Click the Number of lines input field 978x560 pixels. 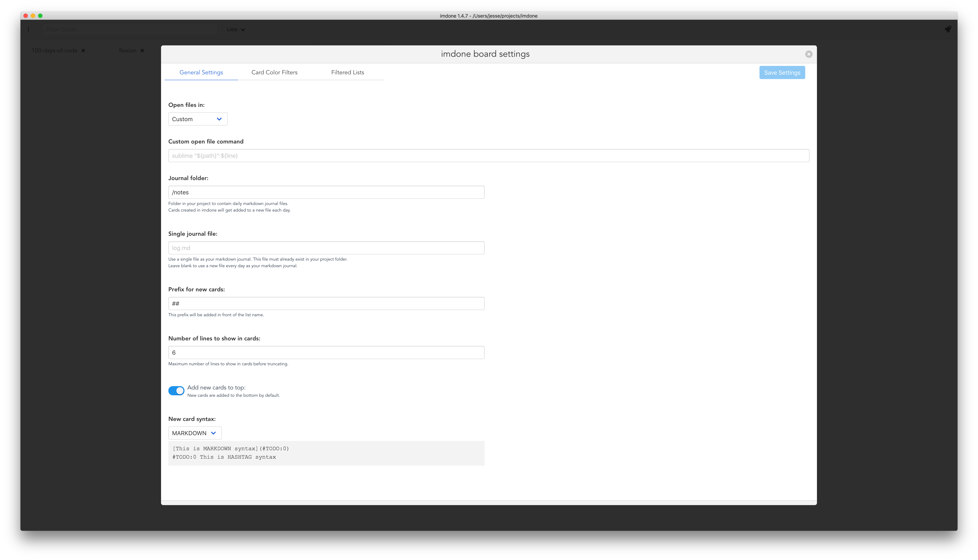(326, 353)
